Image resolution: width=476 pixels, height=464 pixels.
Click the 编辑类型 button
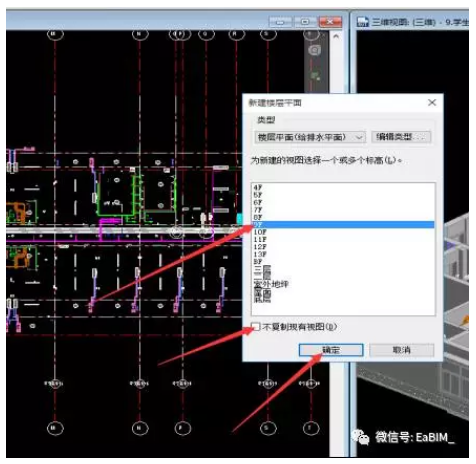pos(401,137)
